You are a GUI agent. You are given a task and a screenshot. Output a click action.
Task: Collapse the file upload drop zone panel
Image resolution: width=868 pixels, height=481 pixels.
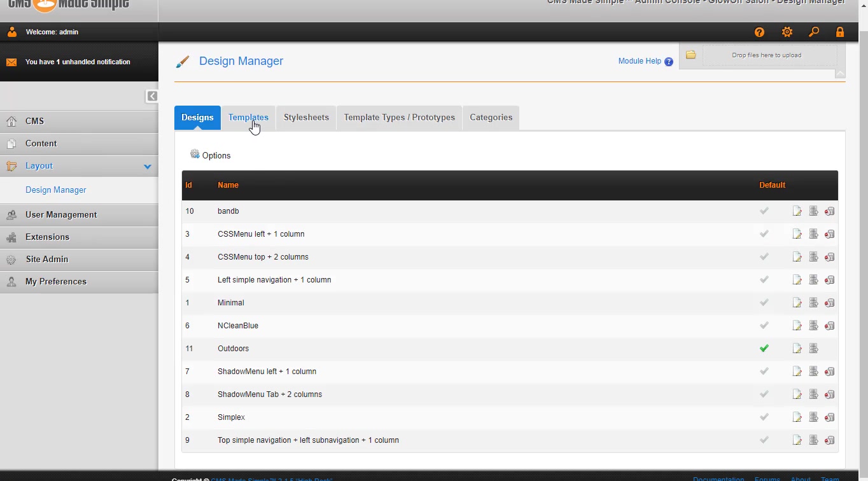[840, 74]
